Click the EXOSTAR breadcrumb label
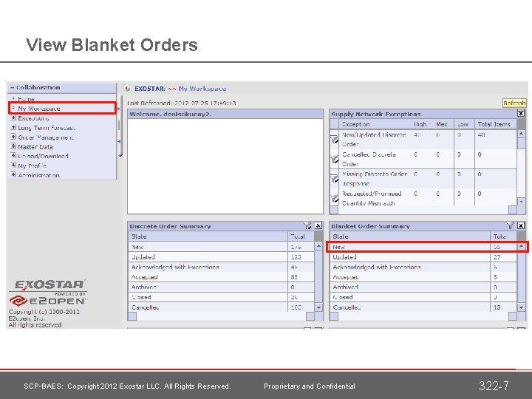Viewport: 532px width, 399px height. [x=149, y=89]
